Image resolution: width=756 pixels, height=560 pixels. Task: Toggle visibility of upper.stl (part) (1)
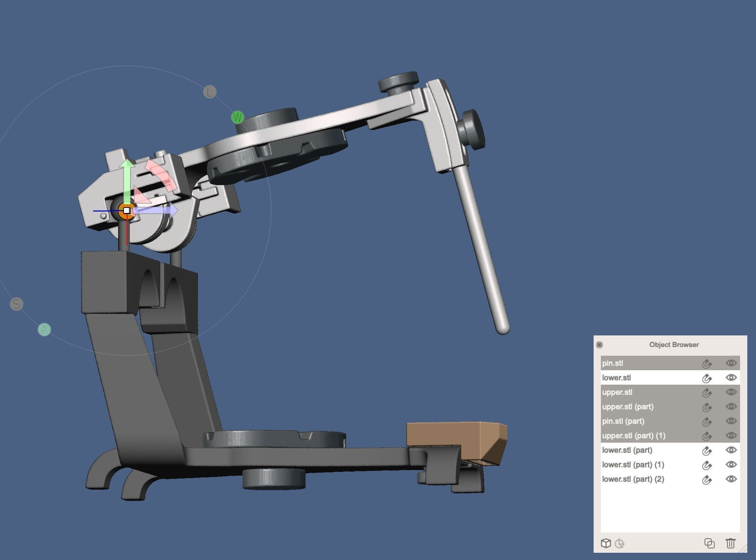pyautogui.click(x=731, y=435)
